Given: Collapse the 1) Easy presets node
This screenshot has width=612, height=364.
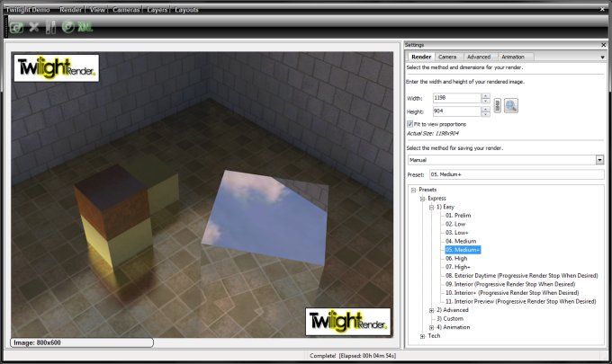Looking at the screenshot, I should coord(431,207).
